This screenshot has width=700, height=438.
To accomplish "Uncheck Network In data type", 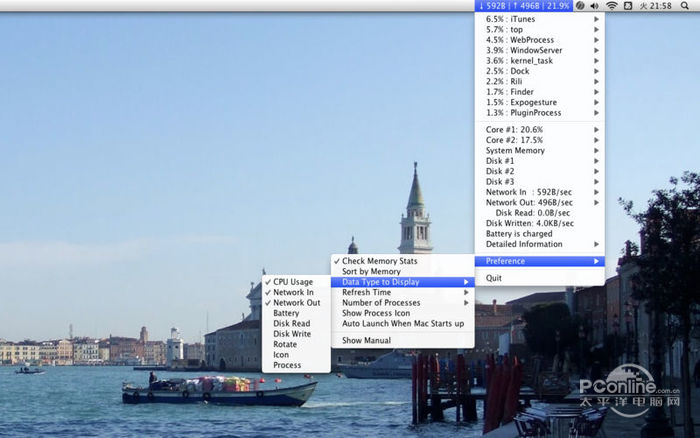I will (x=293, y=292).
